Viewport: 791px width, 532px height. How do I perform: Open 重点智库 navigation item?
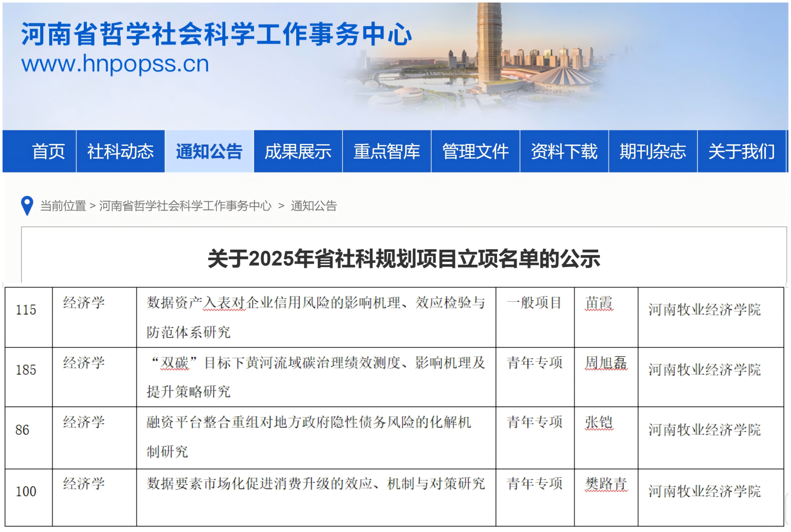coord(387,151)
